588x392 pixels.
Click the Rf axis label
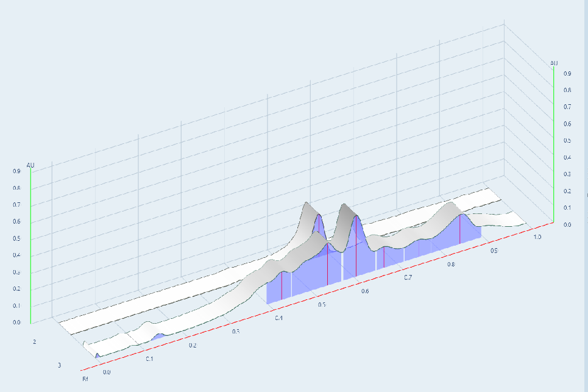point(85,379)
